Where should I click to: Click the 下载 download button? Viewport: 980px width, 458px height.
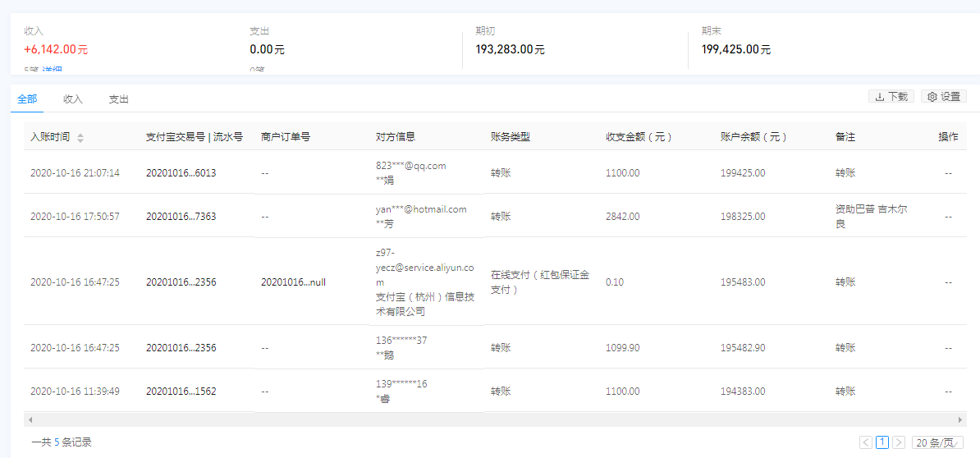(x=891, y=97)
